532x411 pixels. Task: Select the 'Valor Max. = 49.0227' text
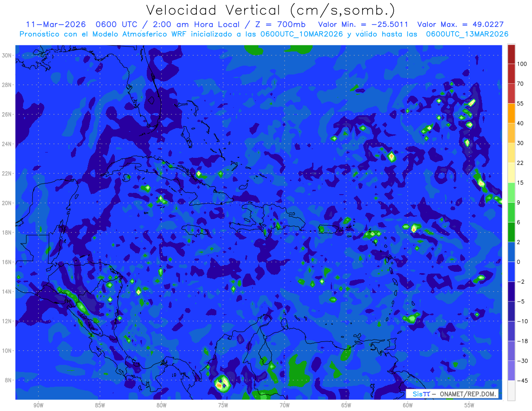coord(461,24)
